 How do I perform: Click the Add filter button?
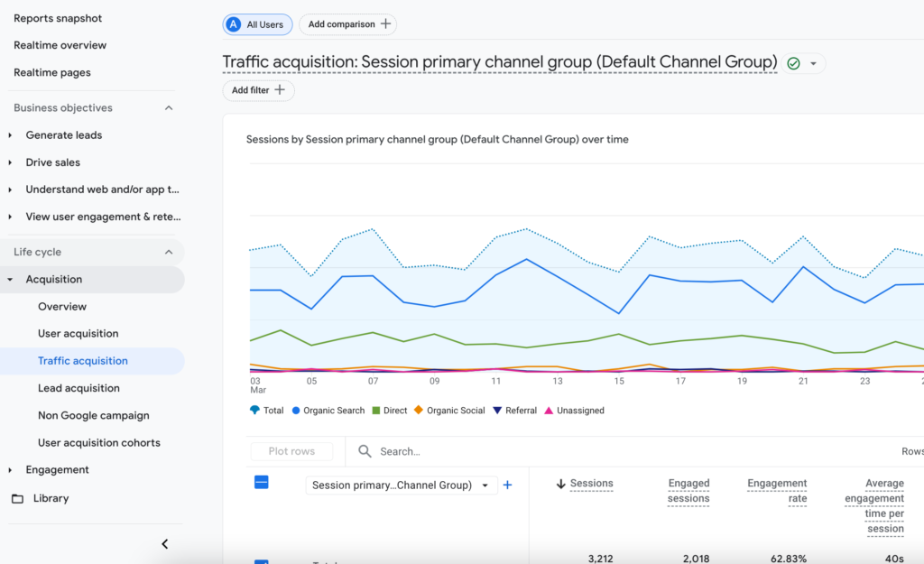click(258, 90)
